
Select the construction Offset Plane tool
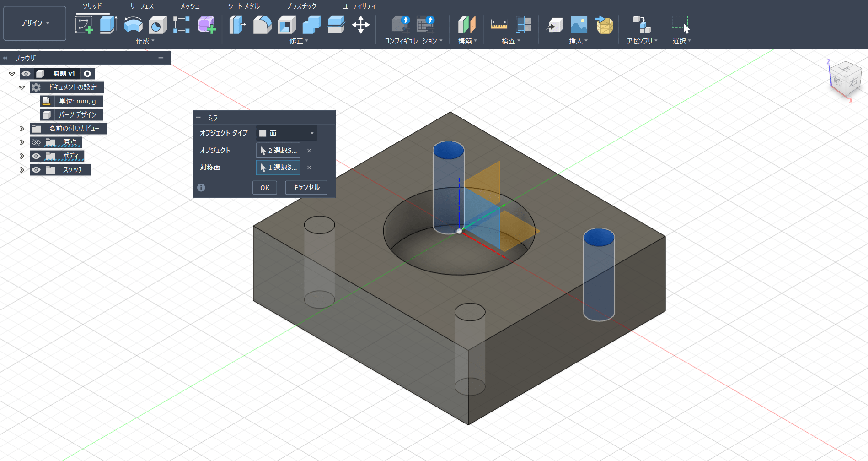click(467, 25)
